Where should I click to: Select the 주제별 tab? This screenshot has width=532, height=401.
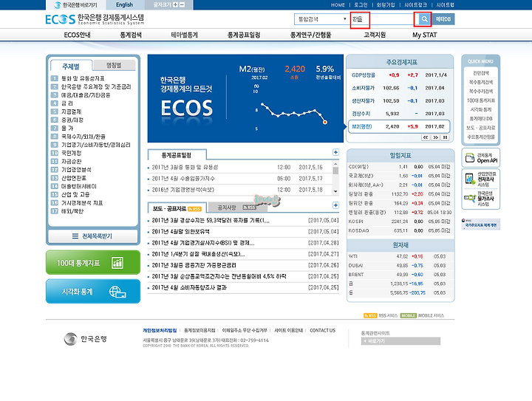(71, 66)
